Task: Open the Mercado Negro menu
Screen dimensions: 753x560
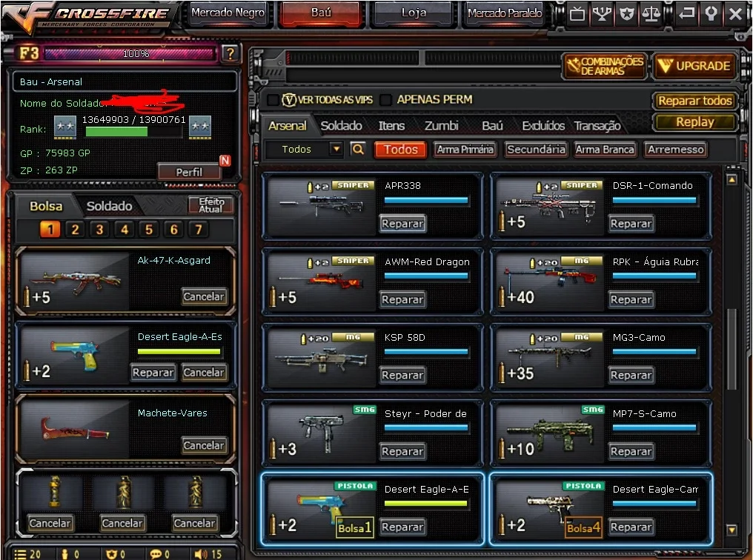Action: (x=228, y=13)
